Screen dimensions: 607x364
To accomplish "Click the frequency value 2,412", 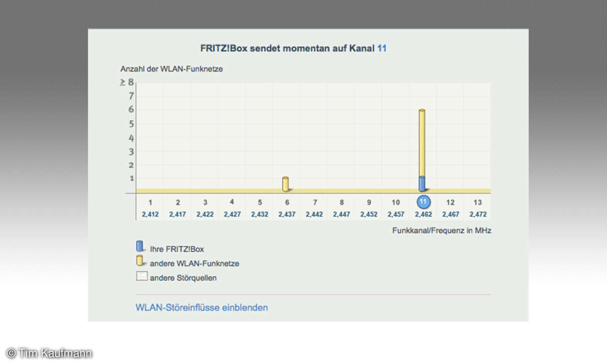I will [x=150, y=214].
